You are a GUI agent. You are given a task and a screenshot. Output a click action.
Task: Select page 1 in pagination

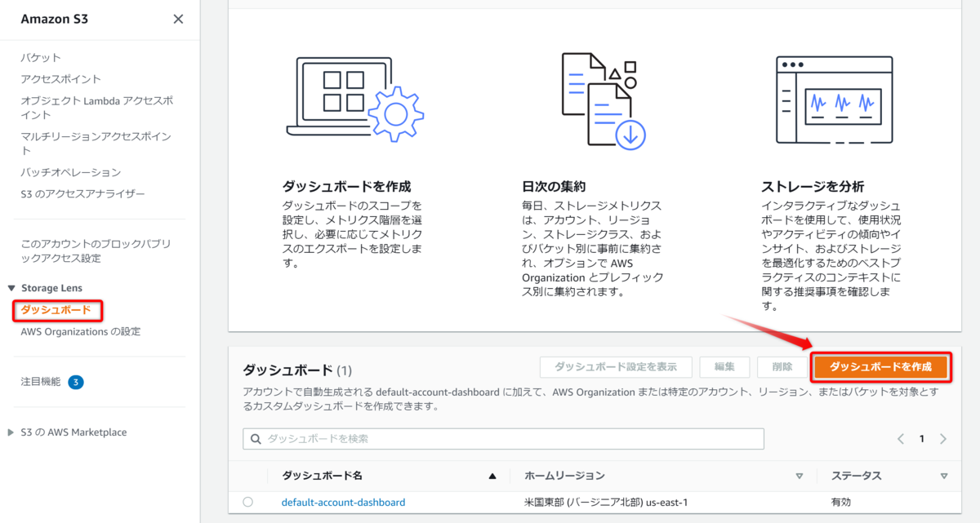[922, 439]
